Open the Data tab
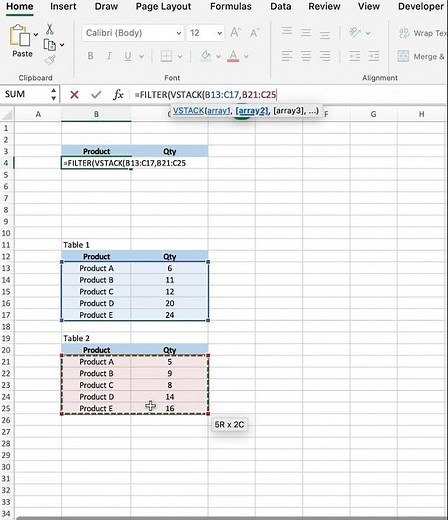The image size is (448, 520). pyautogui.click(x=280, y=6)
